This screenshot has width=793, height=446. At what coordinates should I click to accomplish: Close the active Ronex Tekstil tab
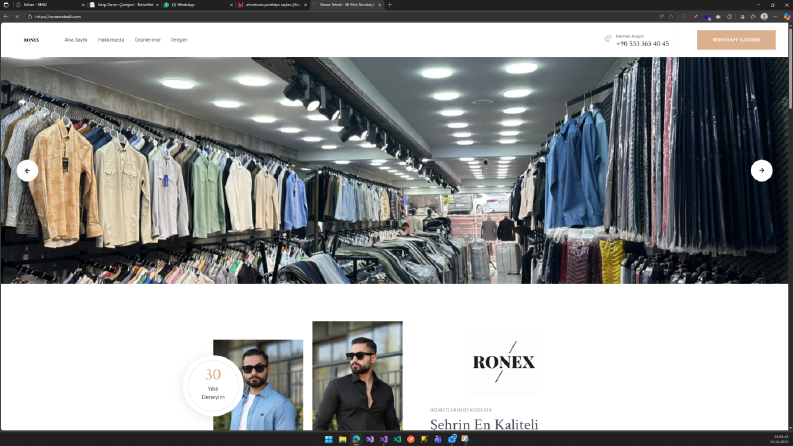click(380, 5)
